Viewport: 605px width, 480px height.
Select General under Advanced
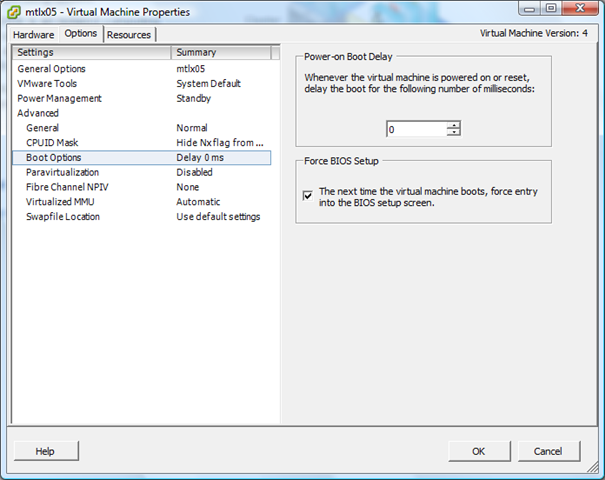(142, 128)
